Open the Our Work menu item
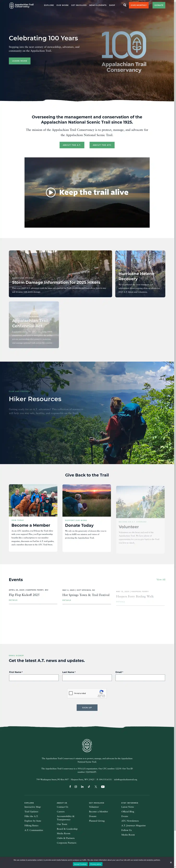 pyautogui.click(x=62, y=5)
